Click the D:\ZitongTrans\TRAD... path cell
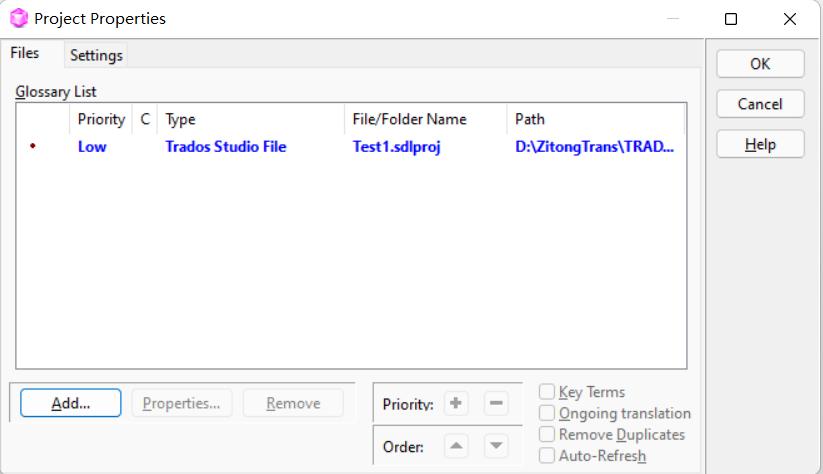The image size is (823, 474). click(x=594, y=147)
